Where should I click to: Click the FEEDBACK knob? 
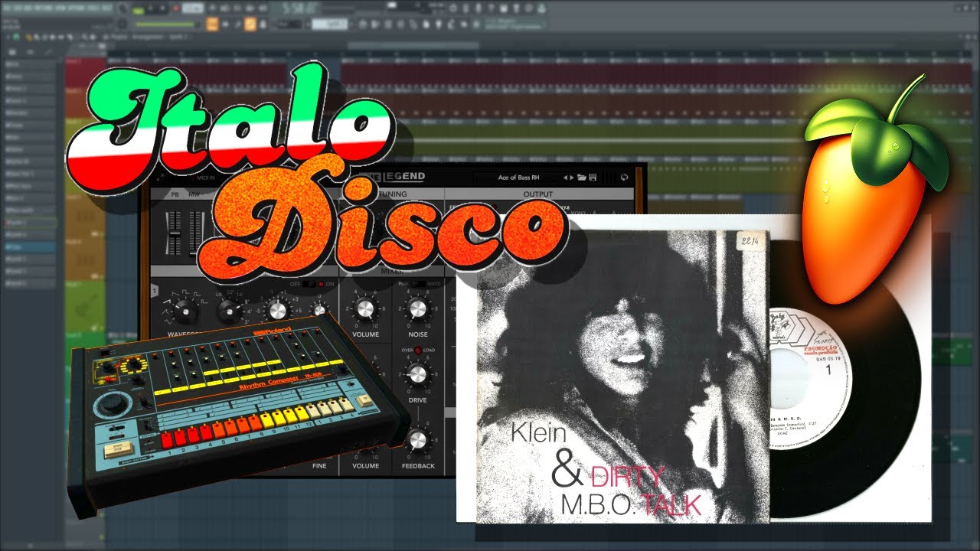point(417,439)
